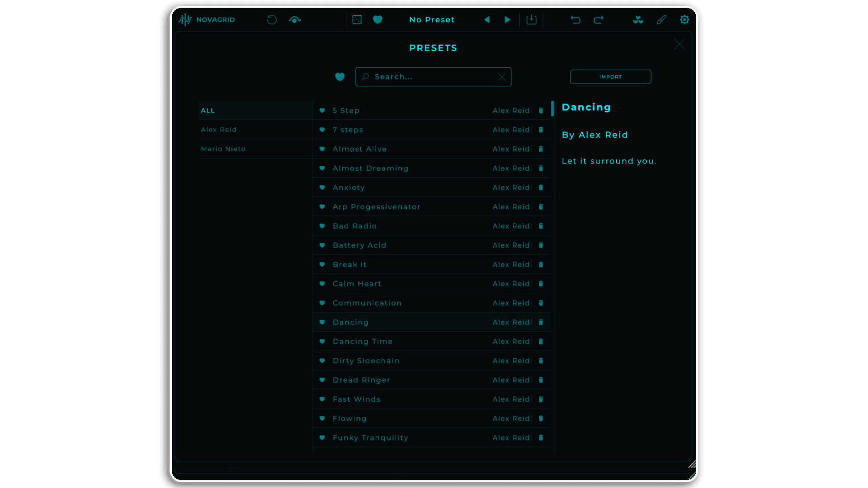The height and width of the screenshot is (488, 868).
Task: Click the redo arrow icon
Action: (x=599, y=19)
